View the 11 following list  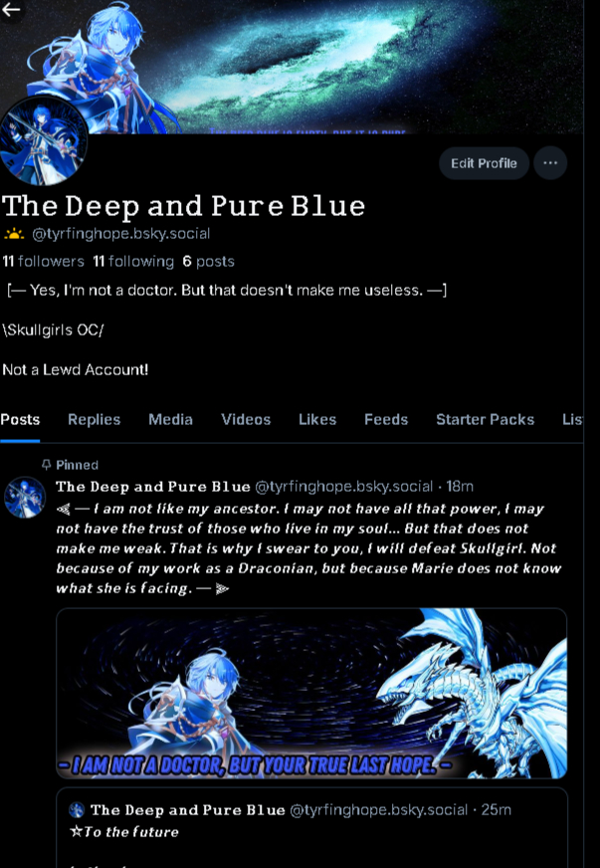pyautogui.click(x=133, y=261)
